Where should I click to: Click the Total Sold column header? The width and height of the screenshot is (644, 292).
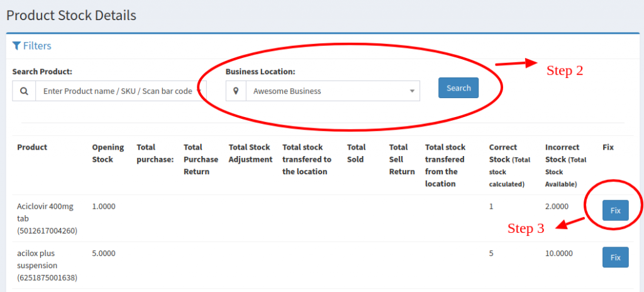356,153
